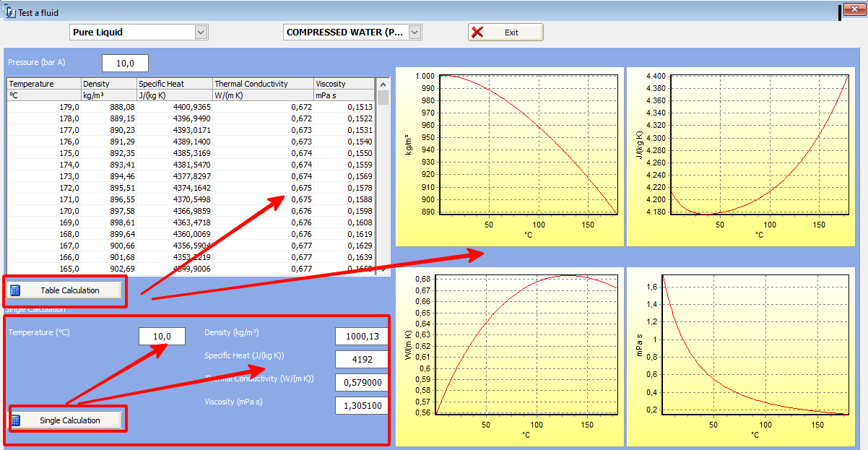
Task: Select the viscosity cell 0,1569
Action: tap(344, 176)
